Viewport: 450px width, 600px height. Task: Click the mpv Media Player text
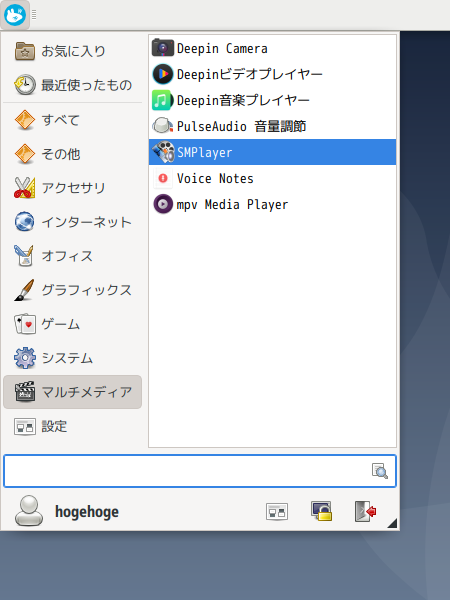click(x=232, y=204)
